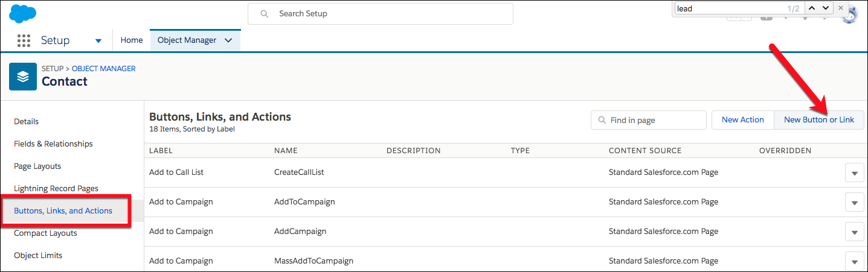Click Standard Salesforce.com Page in CreateCallList row
Screen dimensions: 868x272
[x=663, y=172]
